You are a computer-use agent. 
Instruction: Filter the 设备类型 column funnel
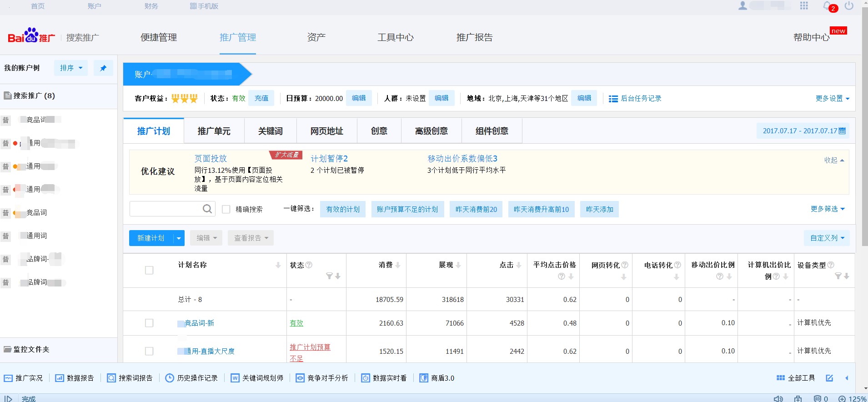click(x=838, y=276)
